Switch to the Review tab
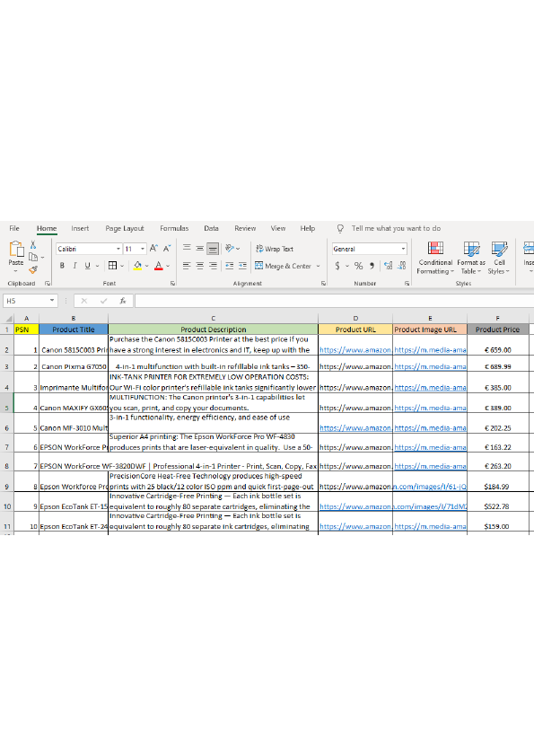This screenshot has width=534, height=756. coord(245,229)
